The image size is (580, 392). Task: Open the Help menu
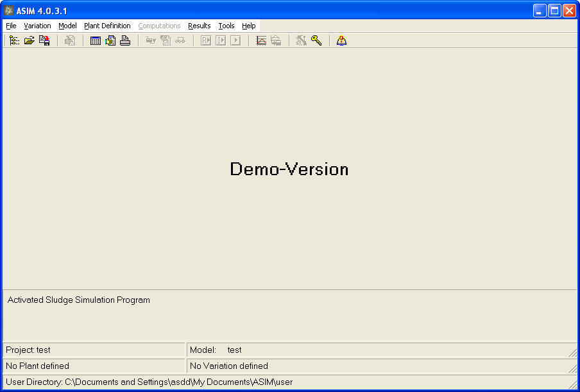point(249,26)
